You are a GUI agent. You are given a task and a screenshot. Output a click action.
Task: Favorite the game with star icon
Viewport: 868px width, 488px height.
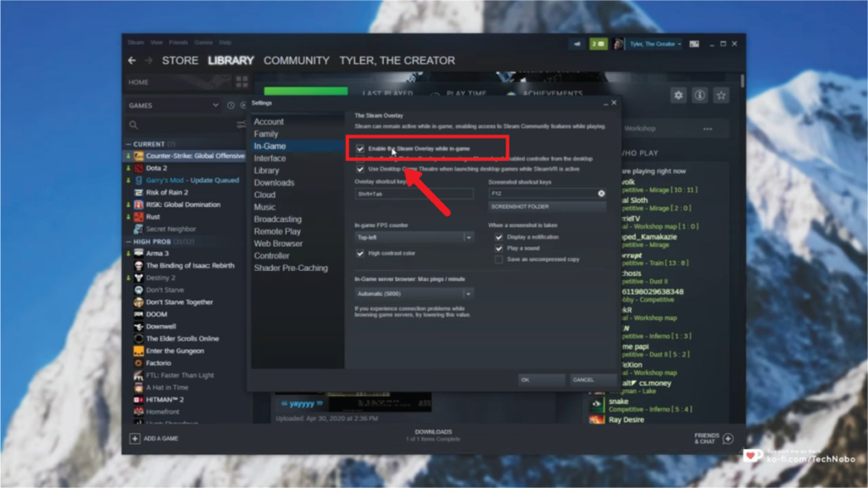[721, 95]
